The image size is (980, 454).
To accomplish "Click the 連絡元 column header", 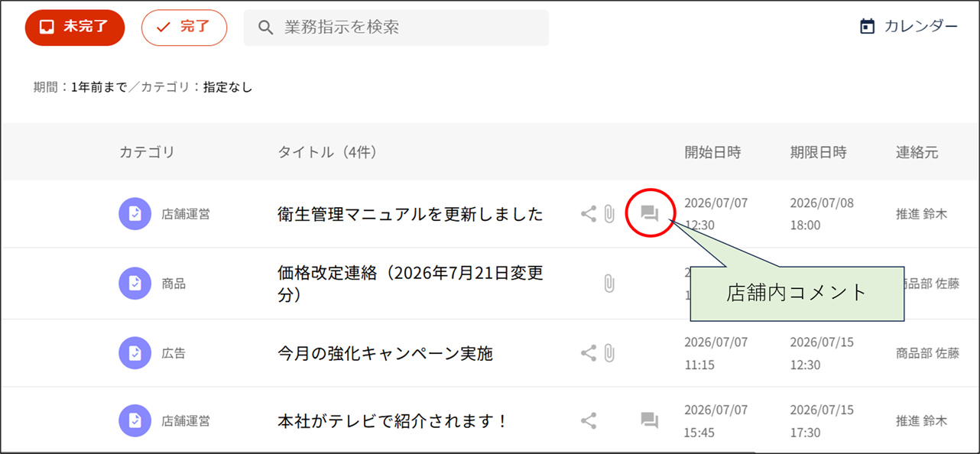I will [x=917, y=152].
